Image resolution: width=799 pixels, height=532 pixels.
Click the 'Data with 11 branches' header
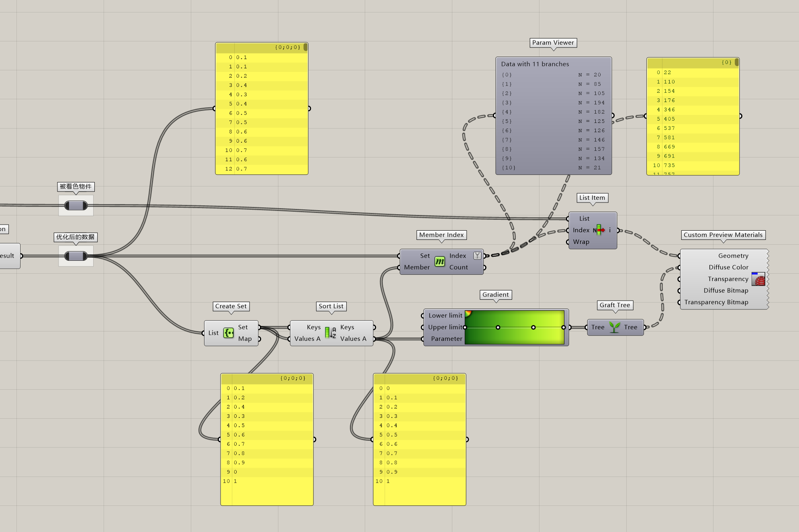tap(535, 64)
